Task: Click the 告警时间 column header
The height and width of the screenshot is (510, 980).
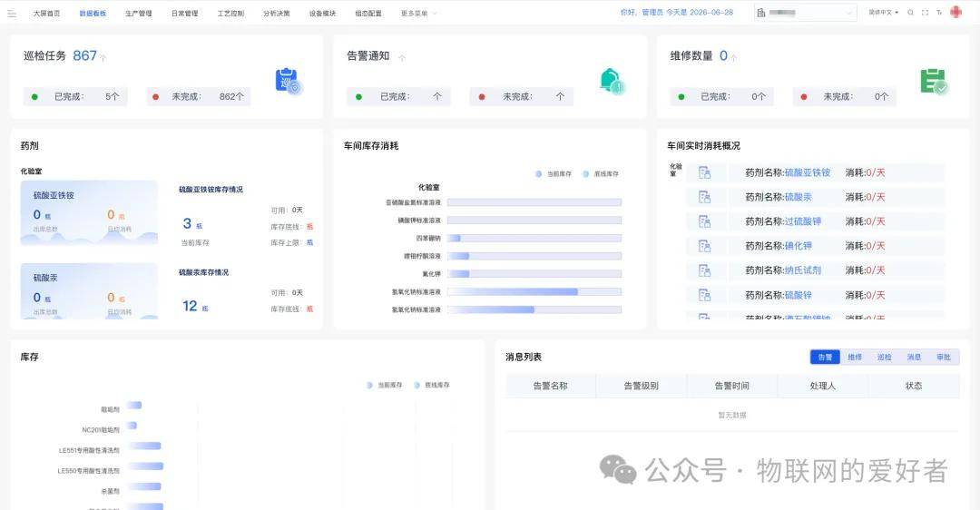Action: point(732,387)
